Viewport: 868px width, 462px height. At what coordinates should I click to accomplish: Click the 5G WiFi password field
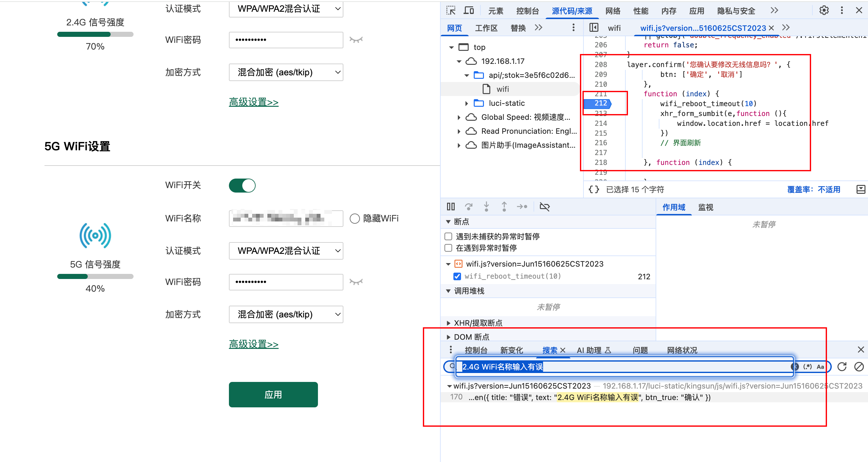point(286,282)
